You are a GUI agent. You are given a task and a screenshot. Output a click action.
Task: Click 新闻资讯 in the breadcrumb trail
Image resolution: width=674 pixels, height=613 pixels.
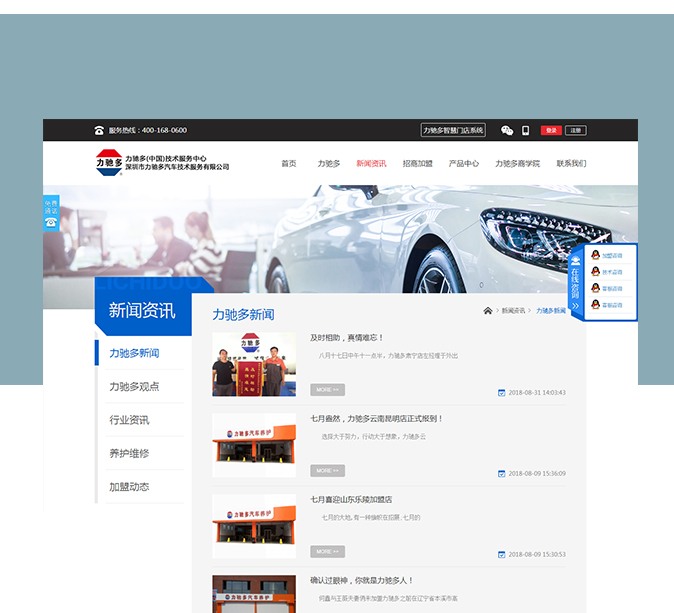(513, 310)
